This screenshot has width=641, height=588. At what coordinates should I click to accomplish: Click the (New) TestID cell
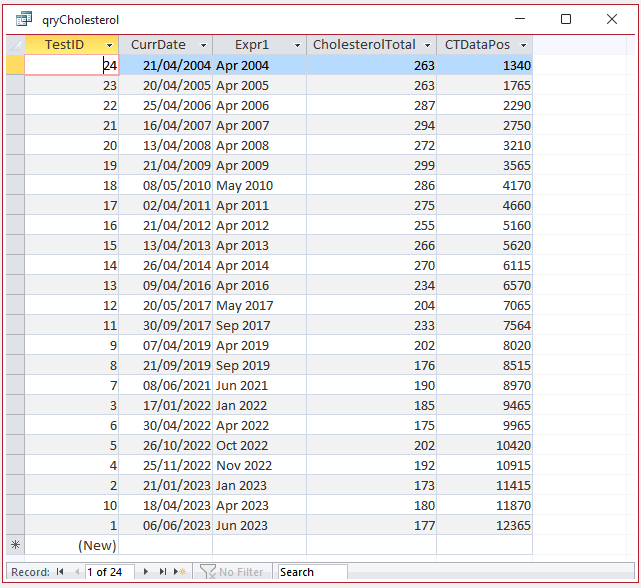(72, 545)
